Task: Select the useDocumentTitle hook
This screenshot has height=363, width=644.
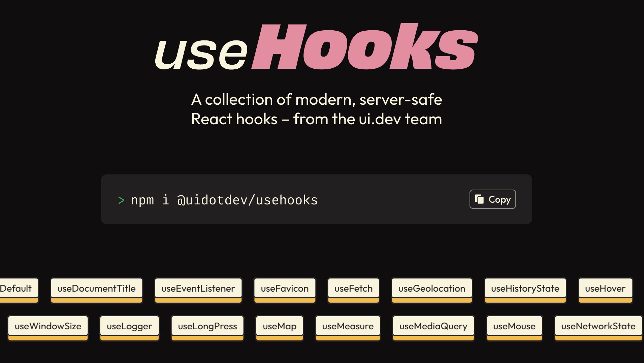Action: [x=96, y=289]
